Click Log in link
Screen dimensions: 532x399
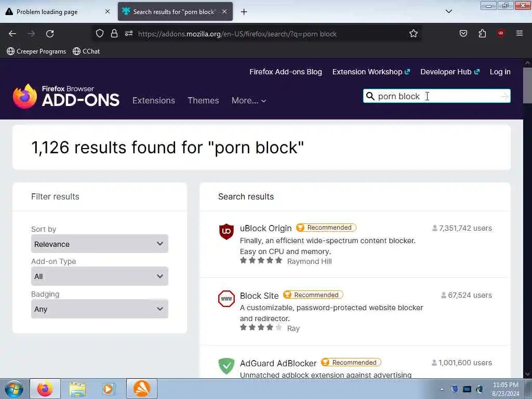pyautogui.click(x=500, y=72)
